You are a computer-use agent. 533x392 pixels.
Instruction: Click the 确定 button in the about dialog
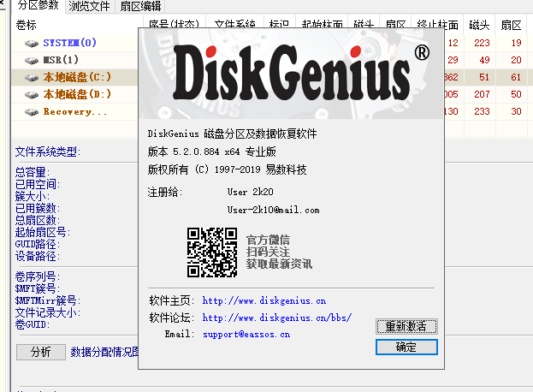coord(406,347)
